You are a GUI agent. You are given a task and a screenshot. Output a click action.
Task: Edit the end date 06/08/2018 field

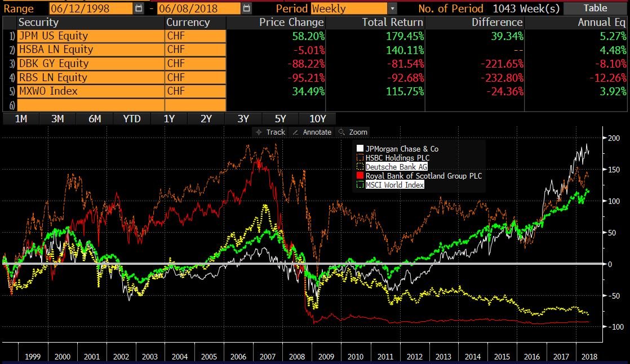point(199,8)
